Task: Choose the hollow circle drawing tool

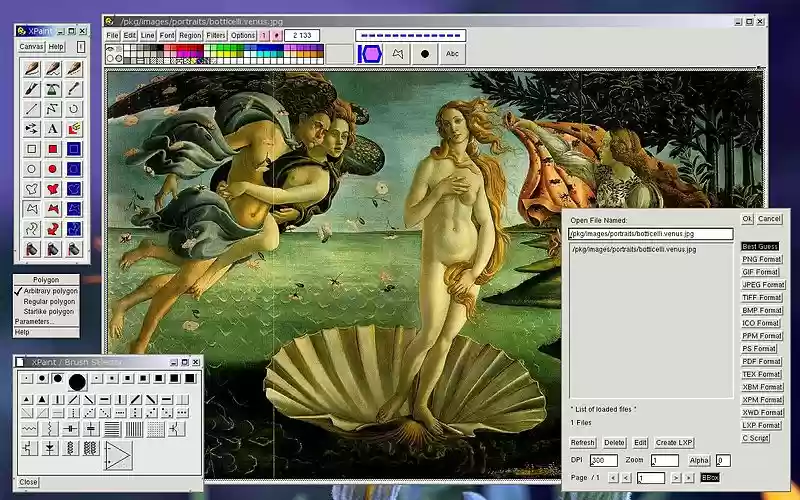Action: coord(31,169)
